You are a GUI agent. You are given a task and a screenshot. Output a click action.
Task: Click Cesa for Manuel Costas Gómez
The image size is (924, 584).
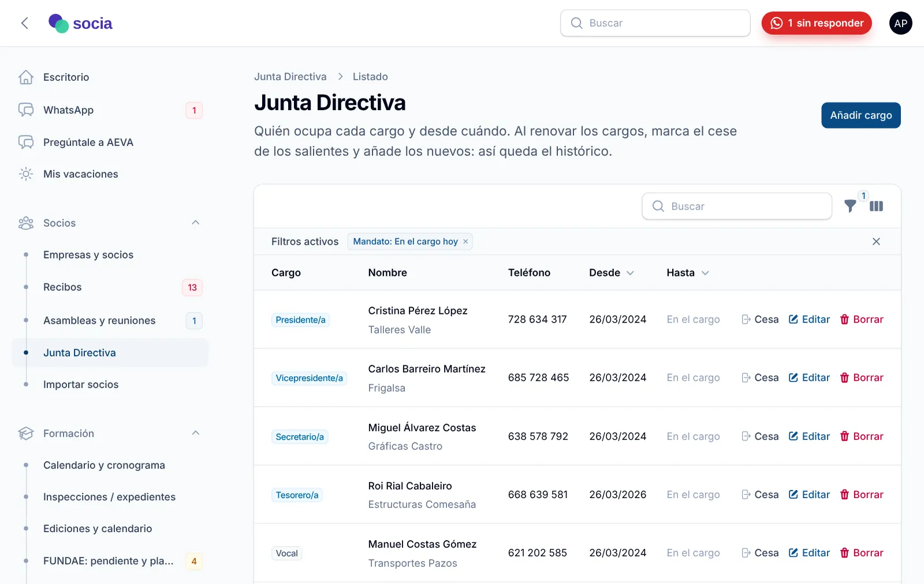point(760,553)
